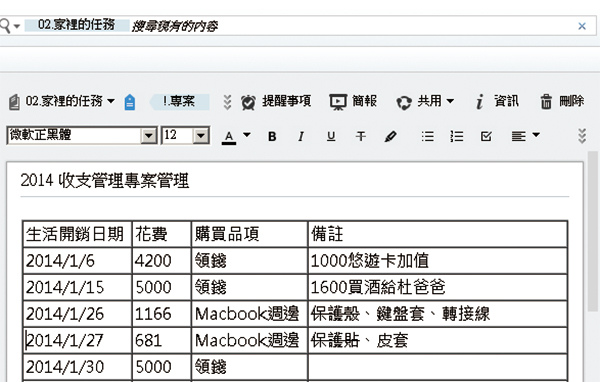600x382 pixels.
Task: Click the 2014/1/15 date cell
Action: pyautogui.click(x=77, y=287)
